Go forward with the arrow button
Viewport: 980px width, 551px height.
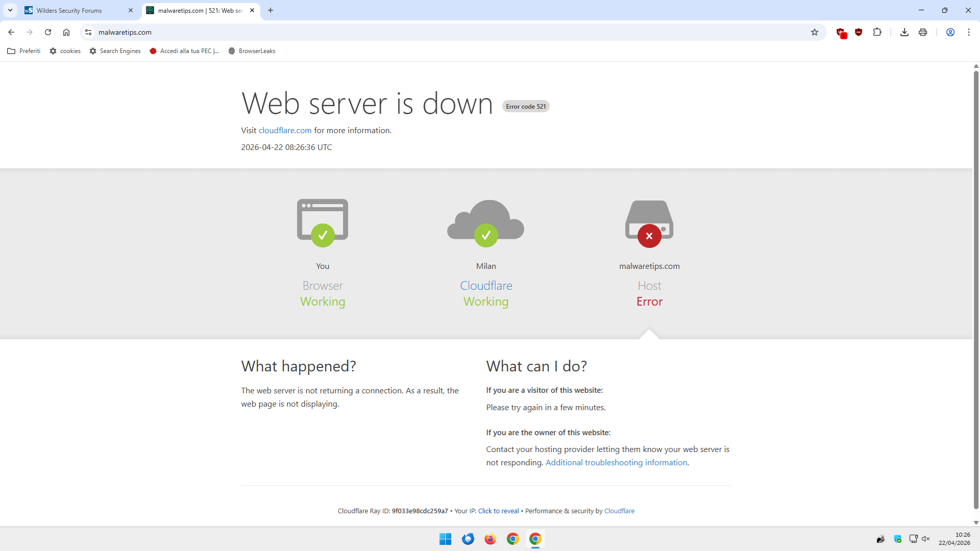coord(30,32)
